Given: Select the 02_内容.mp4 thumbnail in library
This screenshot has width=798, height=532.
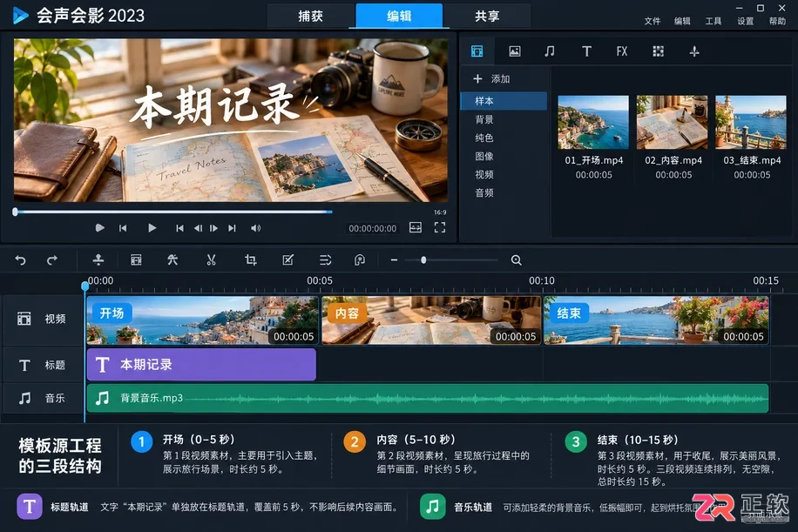Looking at the screenshot, I should pos(672,122).
